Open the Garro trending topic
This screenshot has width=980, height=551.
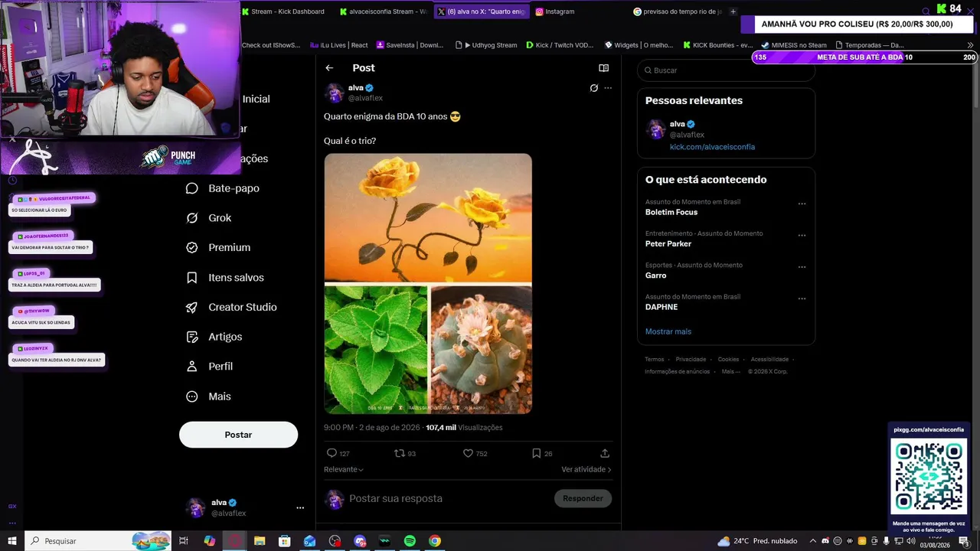(656, 275)
